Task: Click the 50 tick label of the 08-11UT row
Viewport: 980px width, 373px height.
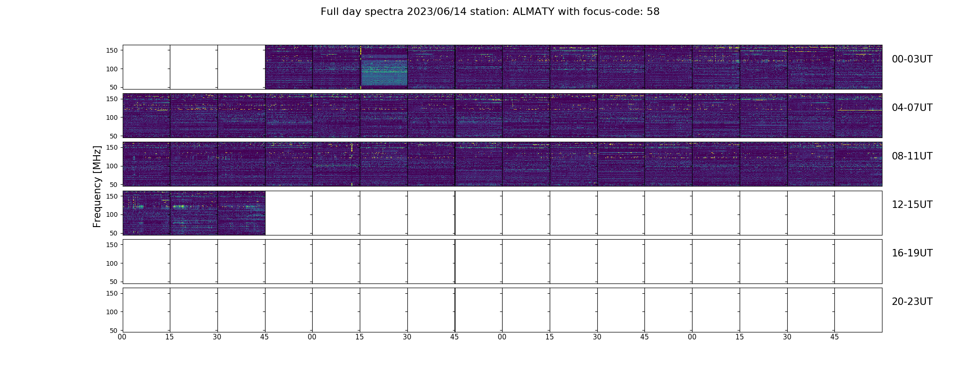Action: (x=115, y=185)
